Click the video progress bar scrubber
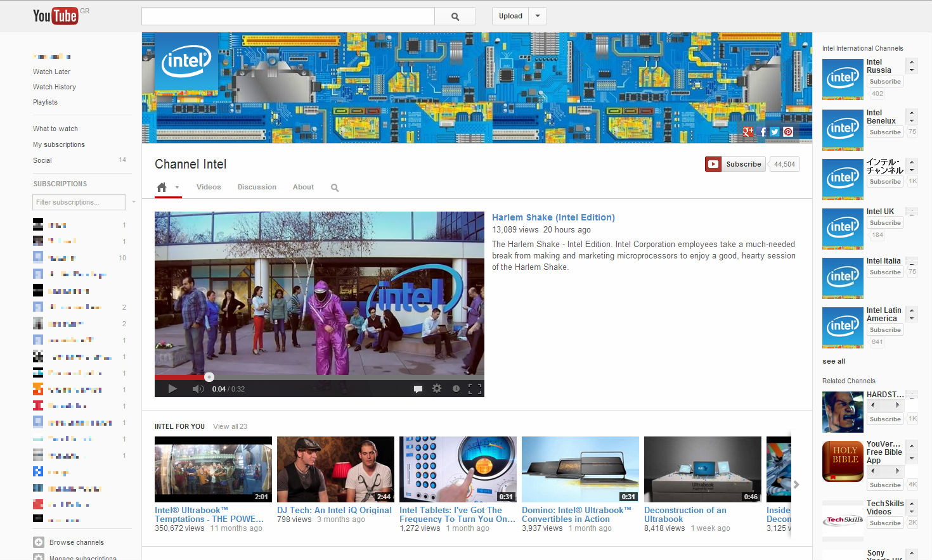The image size is (932, 560). pyautogui.click(x=209, y=377)
